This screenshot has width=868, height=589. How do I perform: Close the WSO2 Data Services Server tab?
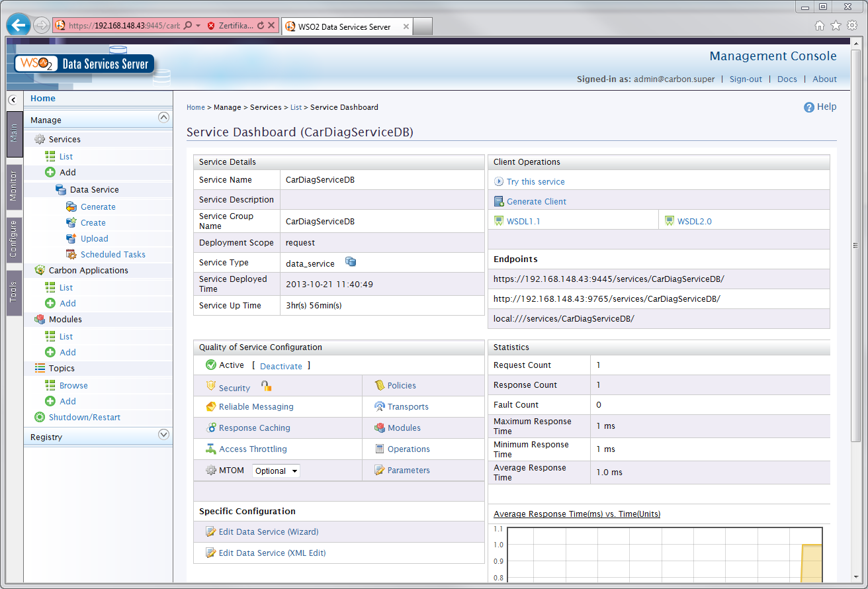[x=406, y=27]
